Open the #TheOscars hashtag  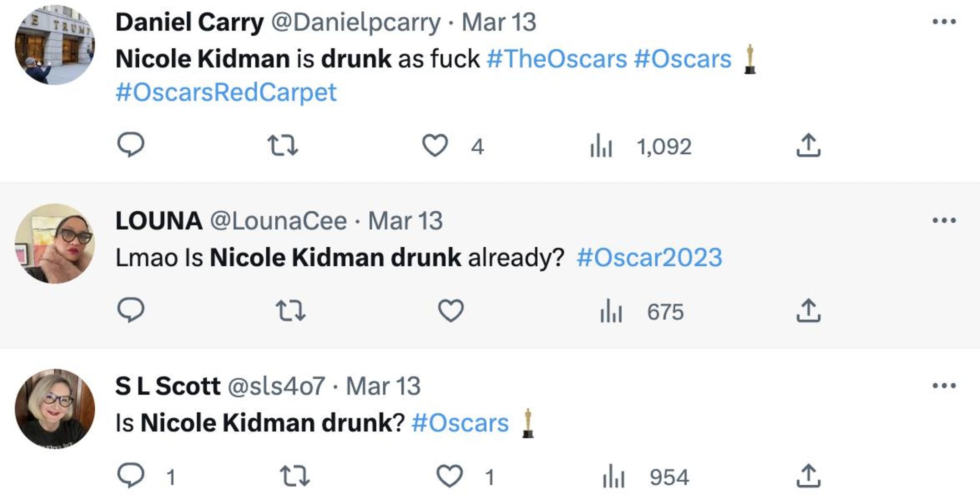pos(557,59)
